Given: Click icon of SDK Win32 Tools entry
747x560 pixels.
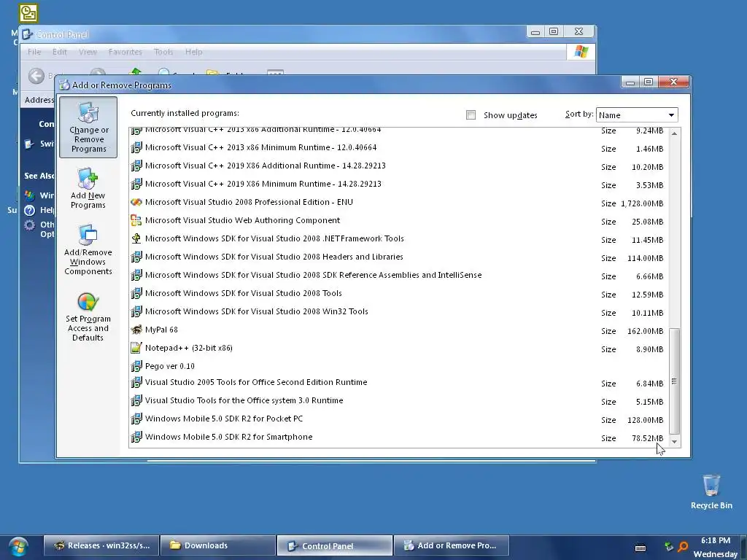Looking at the screenshot, I should 136,311.
